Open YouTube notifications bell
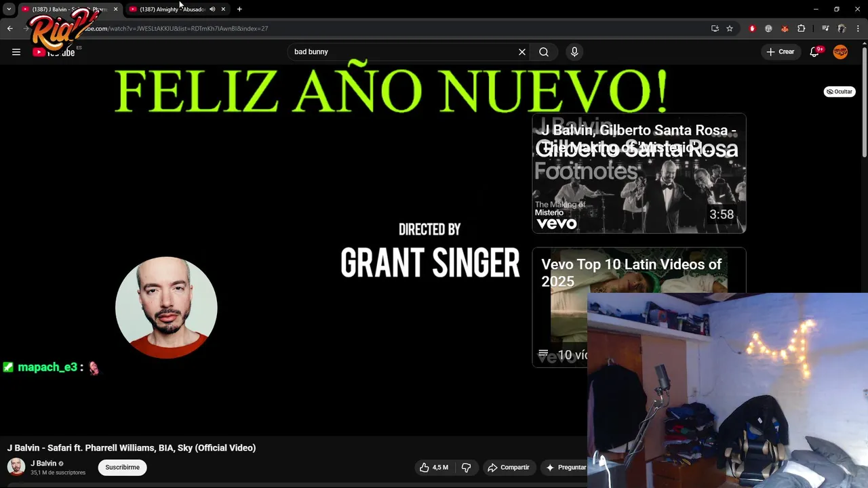Image resolution: width=868 pixels, height=488 pixels. [x=815, y=52]
